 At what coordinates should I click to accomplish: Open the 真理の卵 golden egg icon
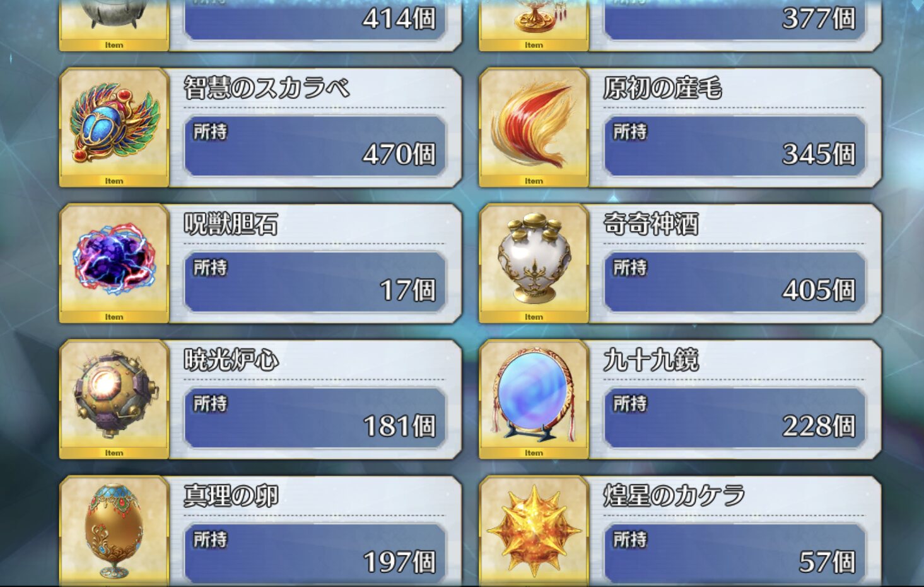114,532
